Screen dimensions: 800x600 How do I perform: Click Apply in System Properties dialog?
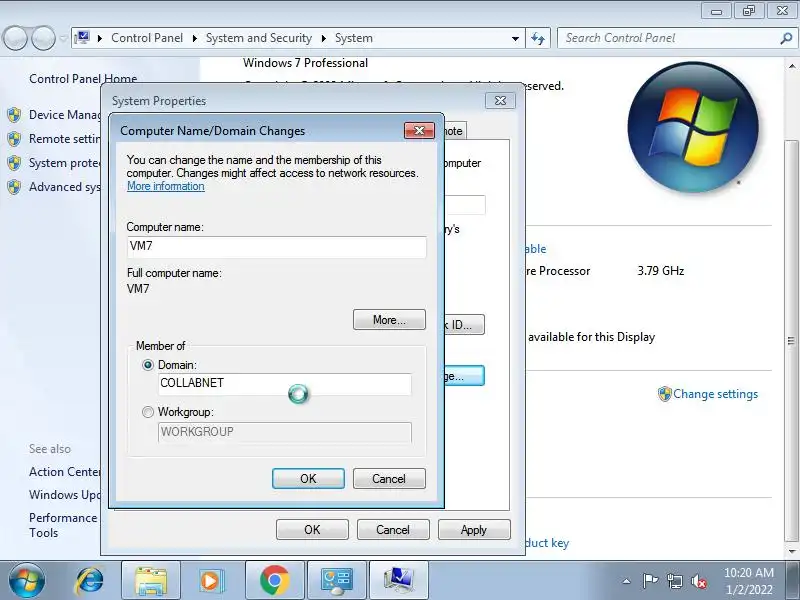pyautogui.click(x=474, y=530)
